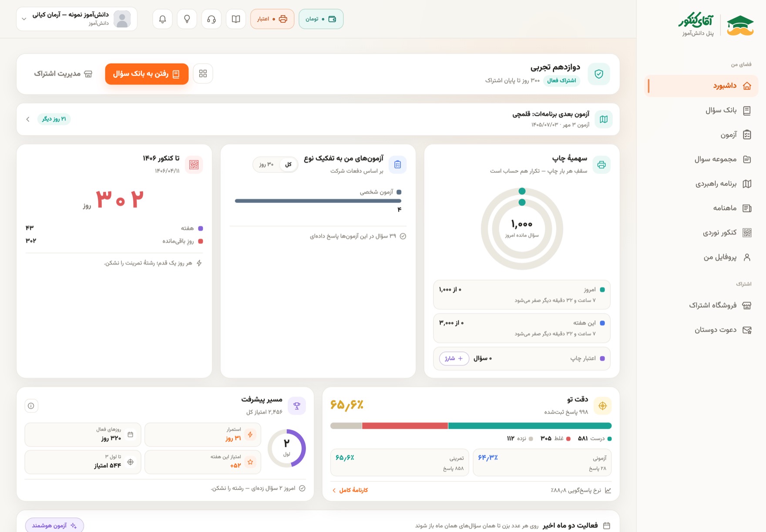
Task: Click the شارژ button for print credit
Action: pyautogui.click(x=454, y=359)
